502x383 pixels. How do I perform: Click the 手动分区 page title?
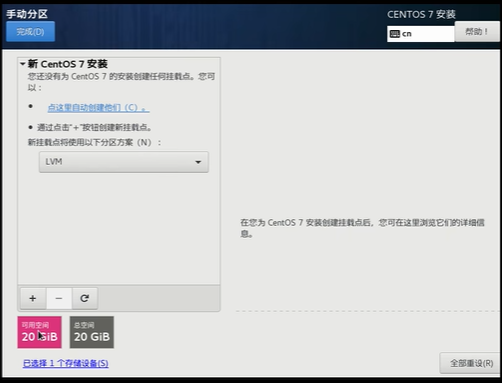27,14
